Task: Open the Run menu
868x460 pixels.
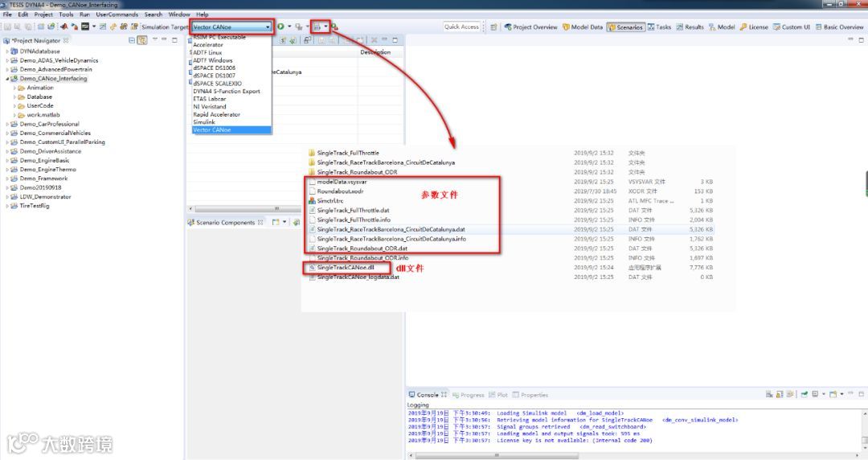Action: pos(84,14)
